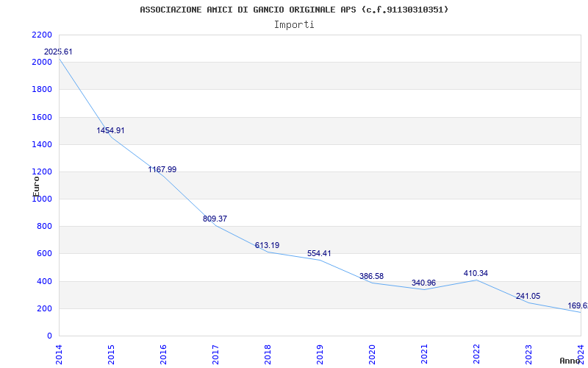Select x-axis year 2016
This screenshot has width=588, height=368.
click(x=163, y=354)
